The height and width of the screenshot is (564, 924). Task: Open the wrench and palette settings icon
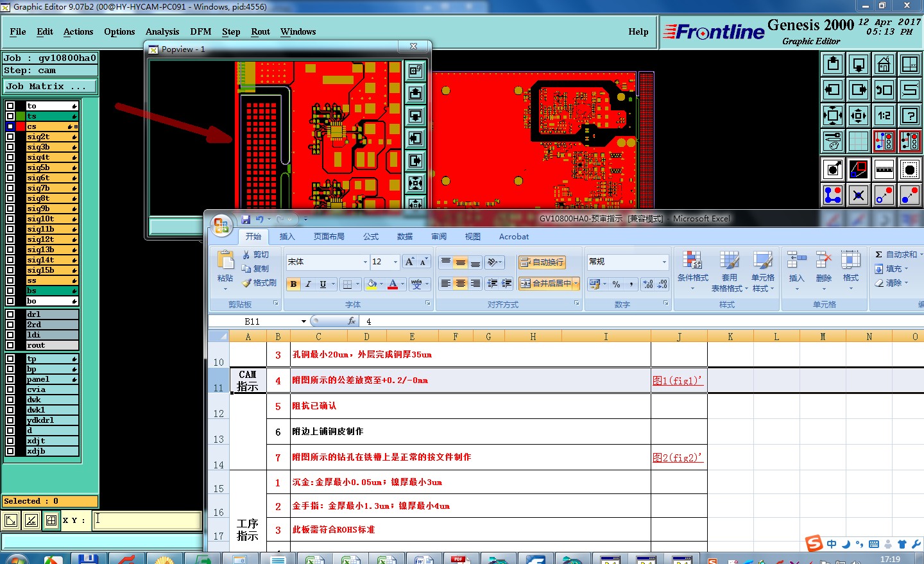pyautogui.click(x=833, y=141)
